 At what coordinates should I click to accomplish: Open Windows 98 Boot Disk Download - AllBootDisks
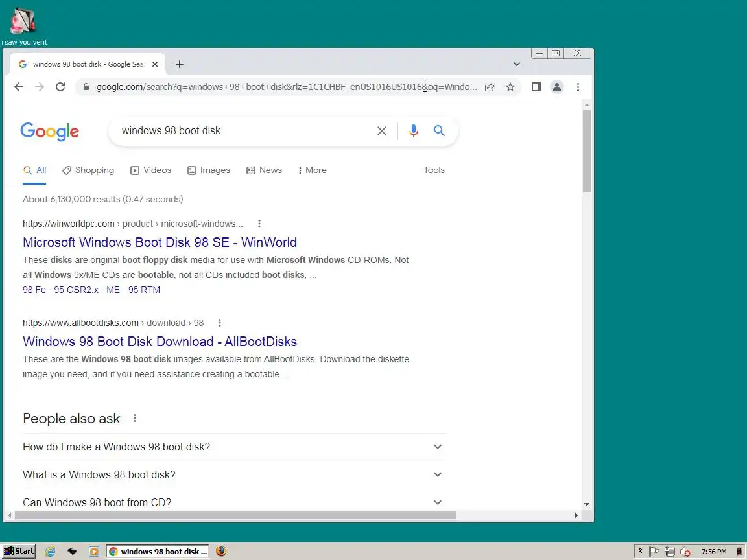160,342
